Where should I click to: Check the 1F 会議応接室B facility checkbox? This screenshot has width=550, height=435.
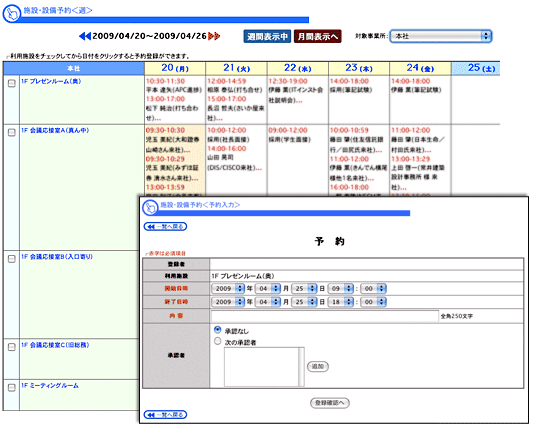12,259
